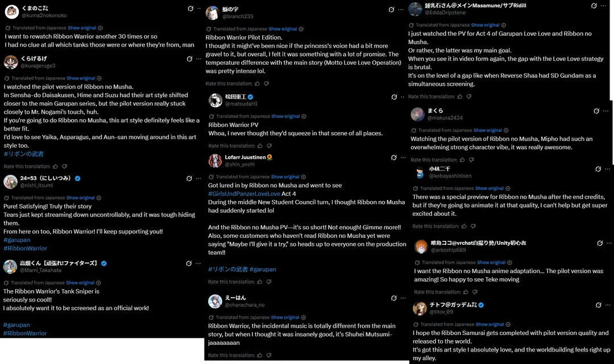Screen dimensions: 614x364
Task: Open the #garupan hashtag in nishi_itsumi's post
Action: point(17,240)
